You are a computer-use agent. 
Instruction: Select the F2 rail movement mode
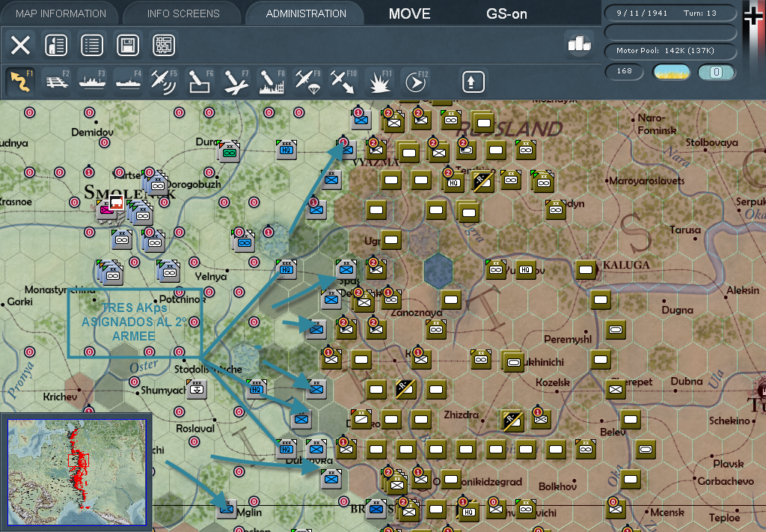(x=57, y=81)
